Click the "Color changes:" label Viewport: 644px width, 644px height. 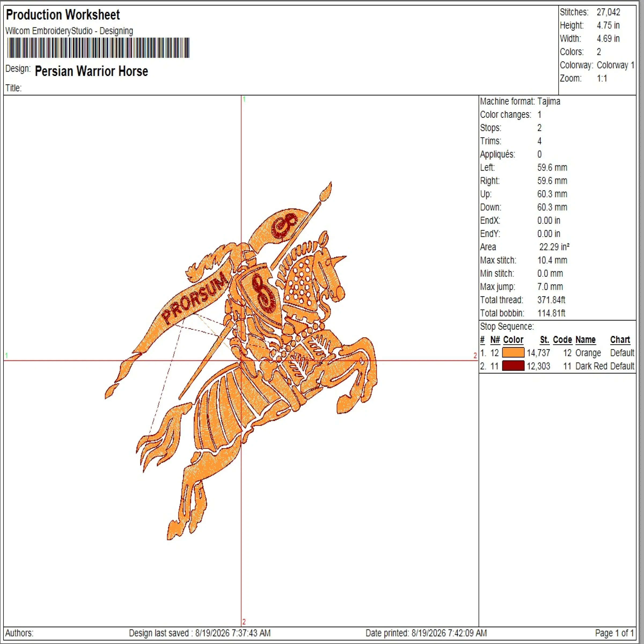point(505,115)
